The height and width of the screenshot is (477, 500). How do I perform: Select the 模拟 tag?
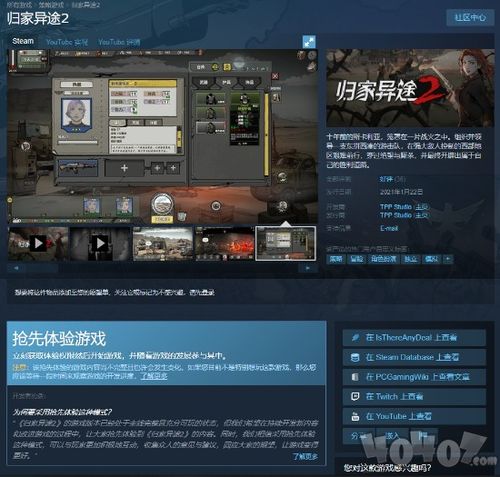point(431,259)
